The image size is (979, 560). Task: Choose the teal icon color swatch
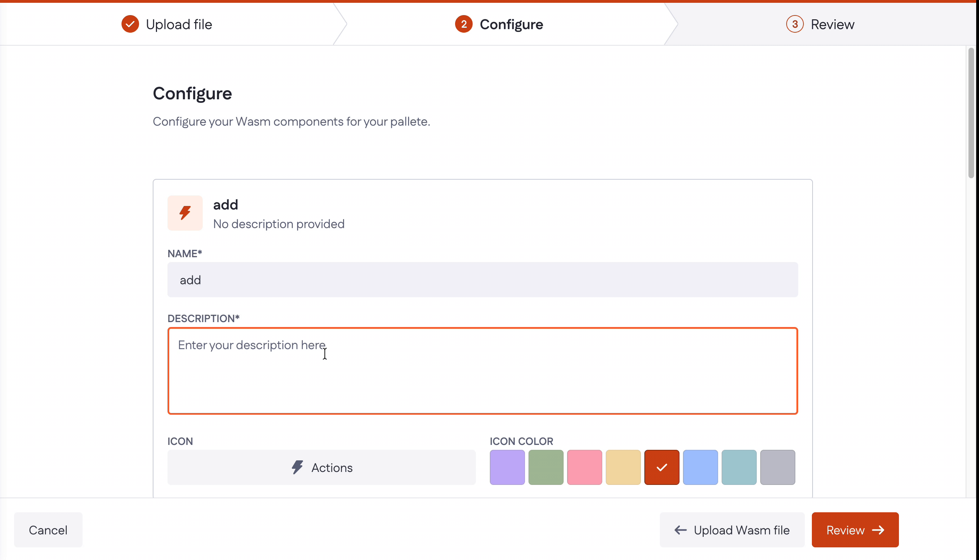[x=739, y=467]
